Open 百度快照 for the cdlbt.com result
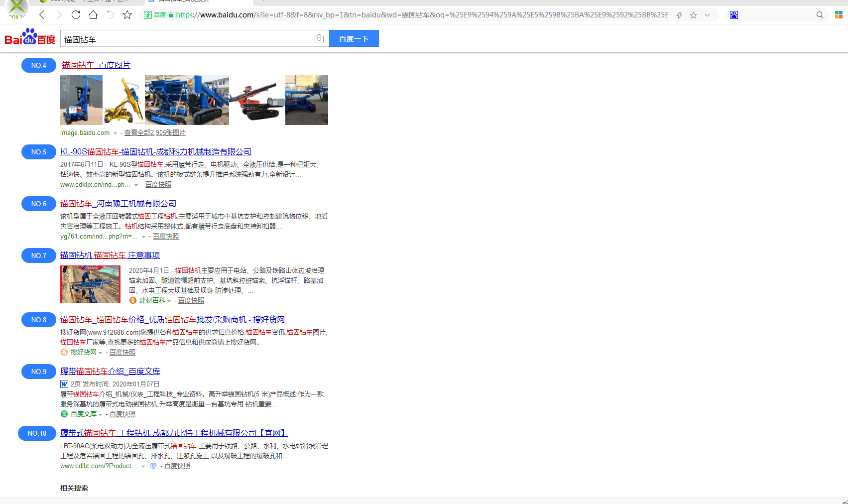 [177, 466]
